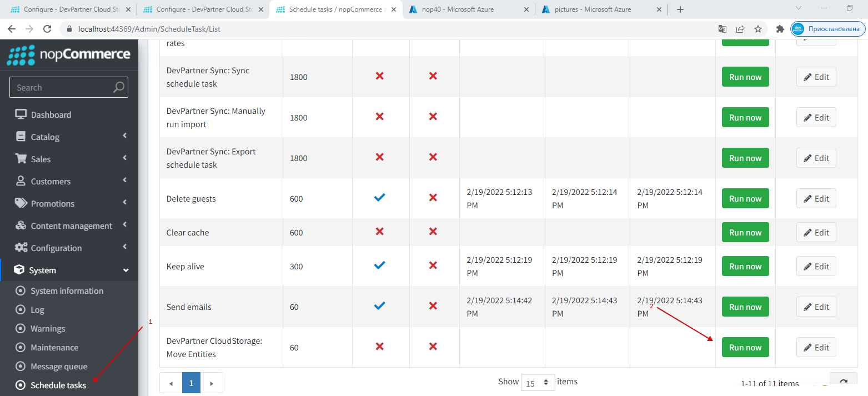The image size is (868, 396).
Task: Edit the Keep alive row
Action: pos(816,266)
